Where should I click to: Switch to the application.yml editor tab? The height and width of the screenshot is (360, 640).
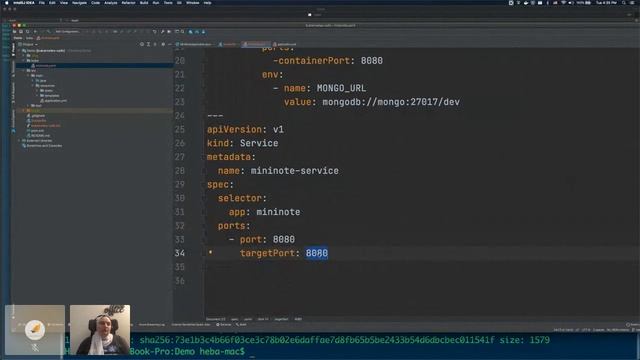coord(284,44)
